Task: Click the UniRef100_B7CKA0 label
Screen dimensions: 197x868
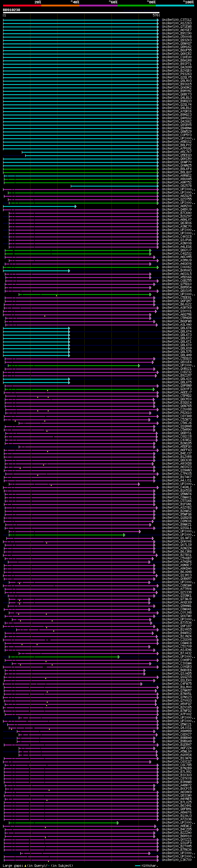Action: (x=177, y=213)
